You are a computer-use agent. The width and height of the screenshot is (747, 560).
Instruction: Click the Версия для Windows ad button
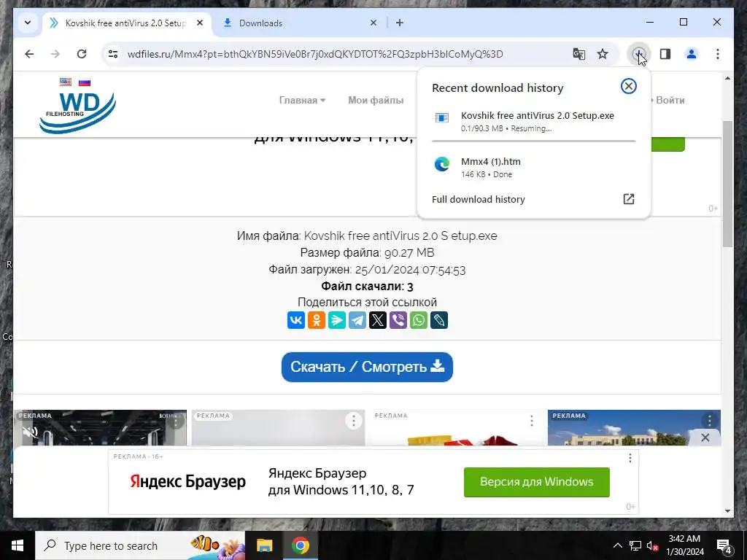click(x=536, y=482)
